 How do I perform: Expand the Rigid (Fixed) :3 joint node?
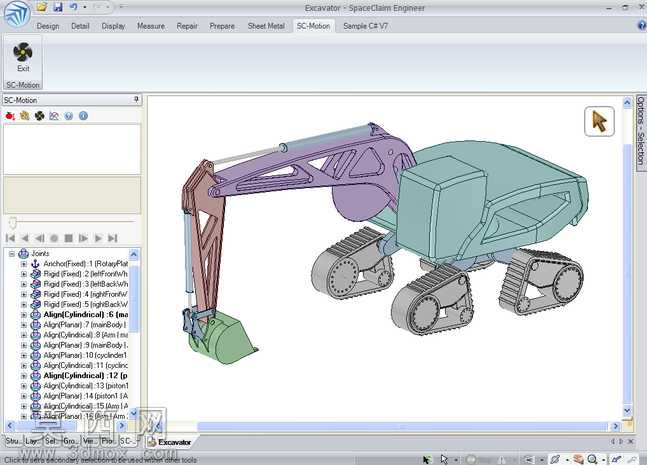(24, 284)
